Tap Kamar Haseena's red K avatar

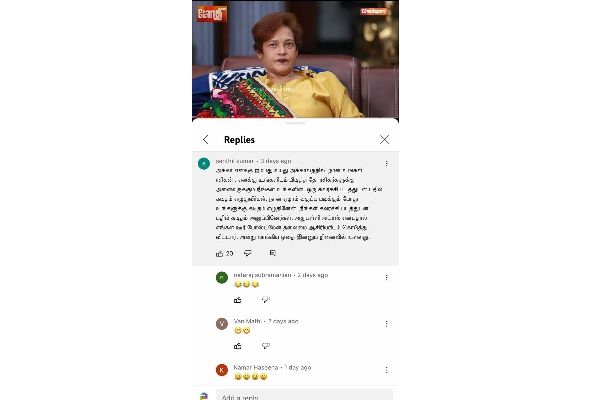pyautogui.click(x=222, y=370)
